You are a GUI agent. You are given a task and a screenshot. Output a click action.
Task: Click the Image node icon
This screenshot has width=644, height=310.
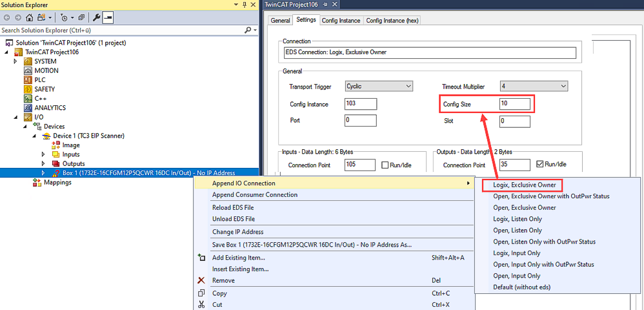pos(56,145)
